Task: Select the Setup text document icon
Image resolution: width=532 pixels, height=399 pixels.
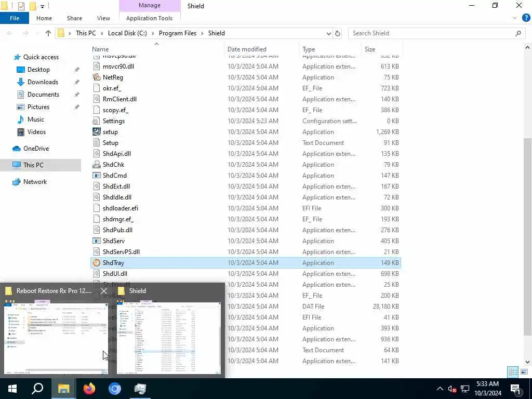Action: pyautogui.click(x=97, y=142)
